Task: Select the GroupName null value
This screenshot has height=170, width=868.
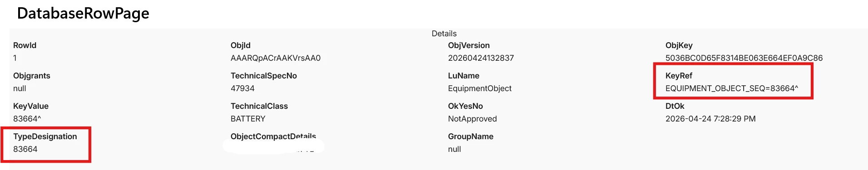Action: coord(454,149)
